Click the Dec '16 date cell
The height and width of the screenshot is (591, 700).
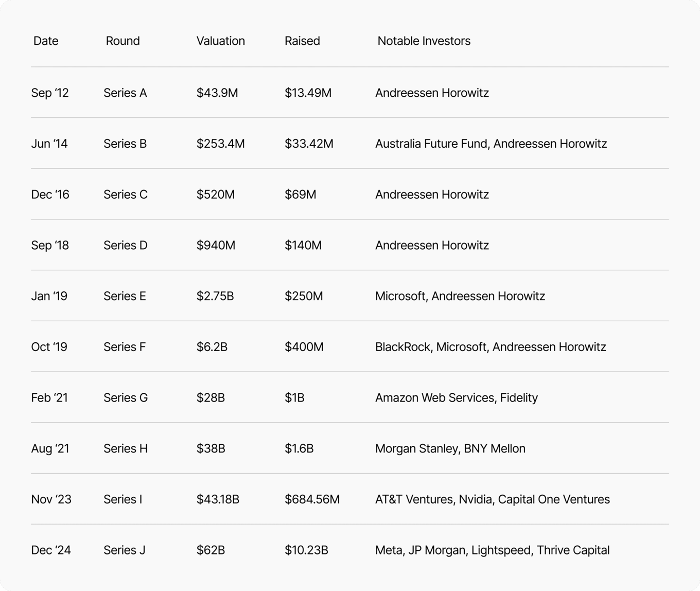50,195
